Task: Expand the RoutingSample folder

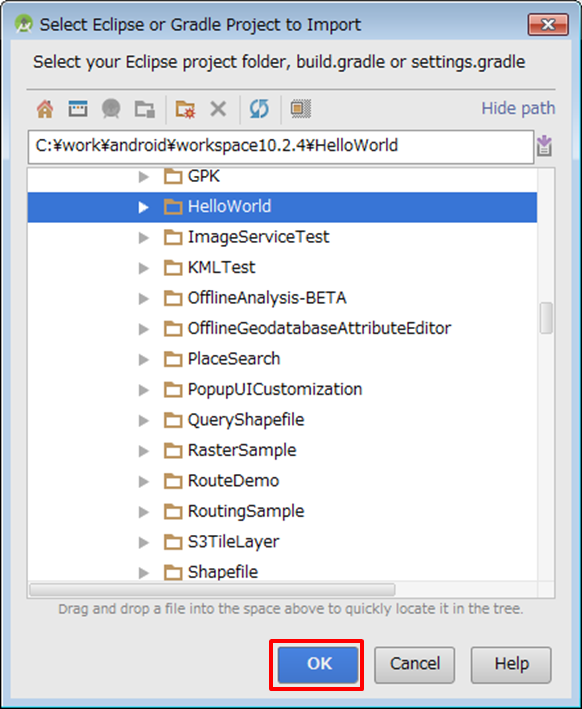Action: (x=143, y=512)
